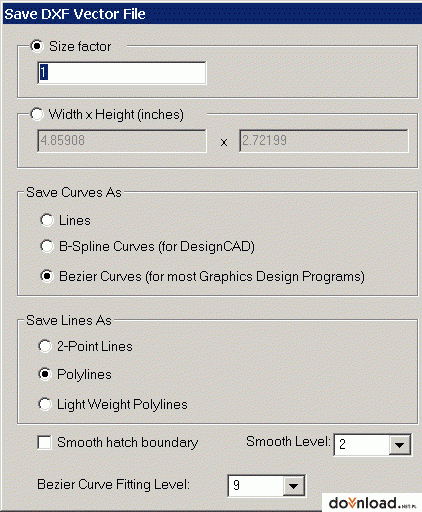The height and width of the screenshot is (512, 422).
Task: Click the Save DXF Vector File title bar
Action: coord(212,14)
